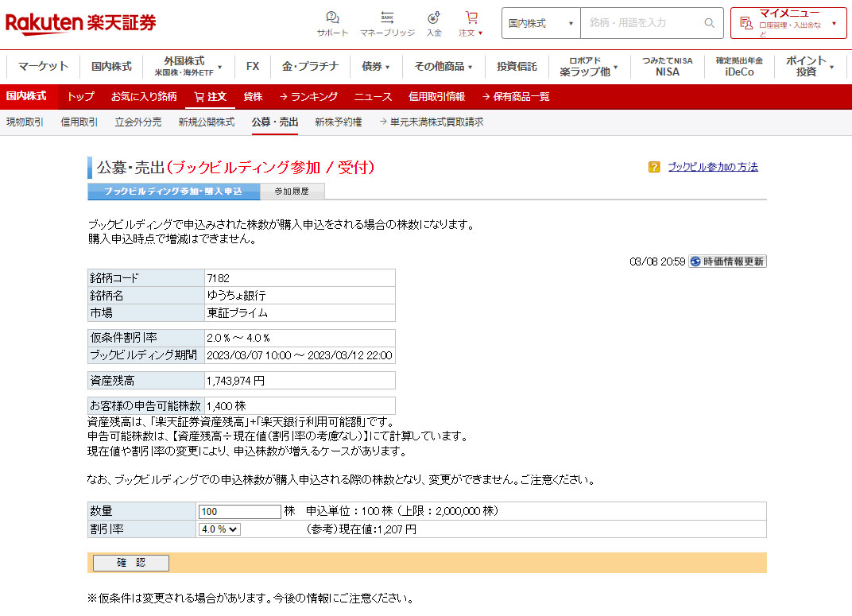Refresh price info with 時価情報更新 button
This screenshot has width=852, height=616.
[x=727, y=262]
